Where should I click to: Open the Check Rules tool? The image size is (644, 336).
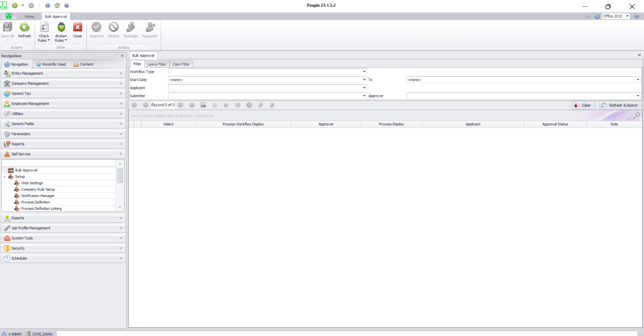point(44,29)
